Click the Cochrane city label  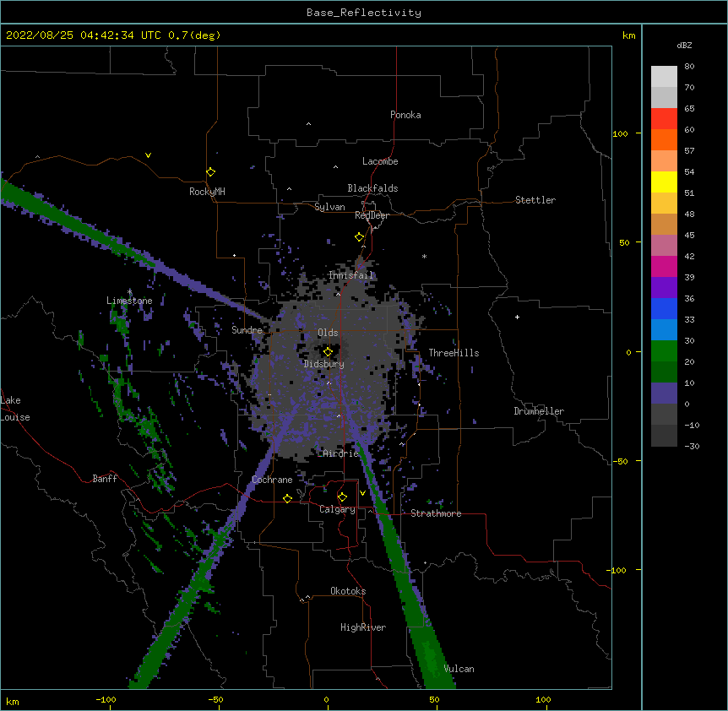[272, 480]
